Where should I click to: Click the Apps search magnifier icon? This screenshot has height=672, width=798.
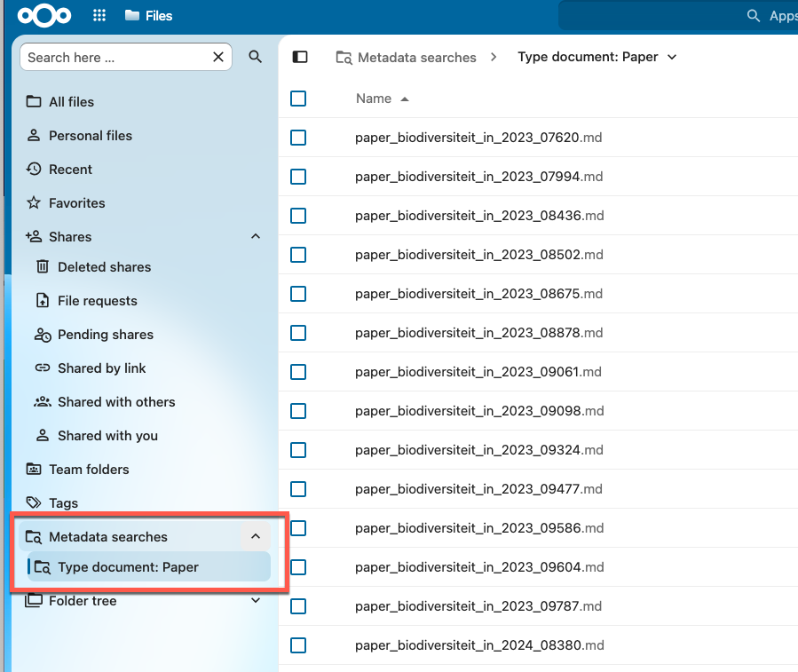[x=754, y=16]
